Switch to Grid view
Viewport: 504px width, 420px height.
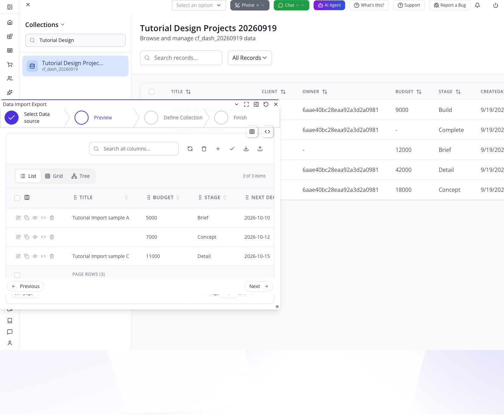point(54,176)
